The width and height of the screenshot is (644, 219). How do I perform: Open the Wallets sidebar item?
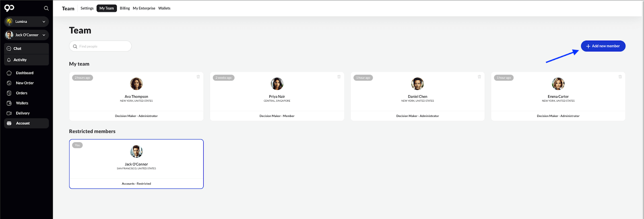22,103
